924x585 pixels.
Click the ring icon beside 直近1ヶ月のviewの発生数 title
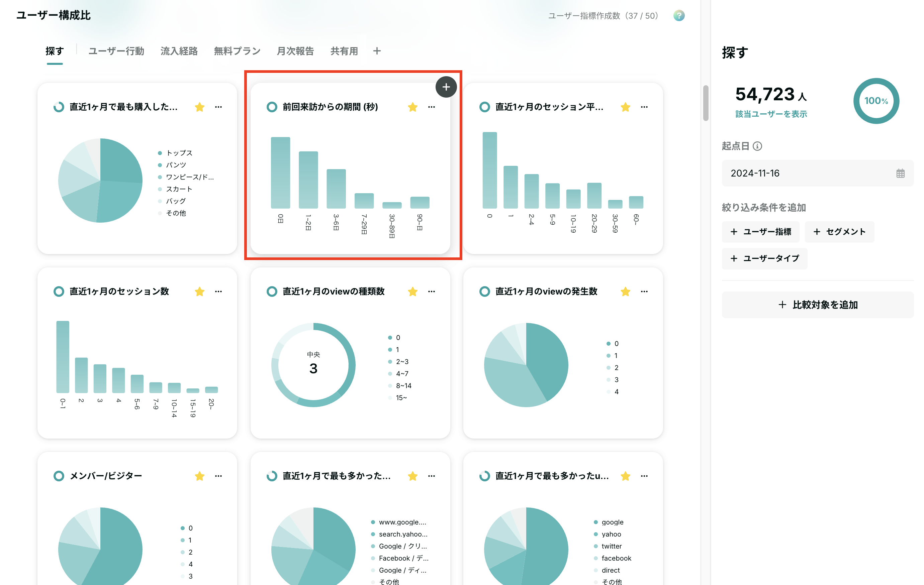[484, 291]
